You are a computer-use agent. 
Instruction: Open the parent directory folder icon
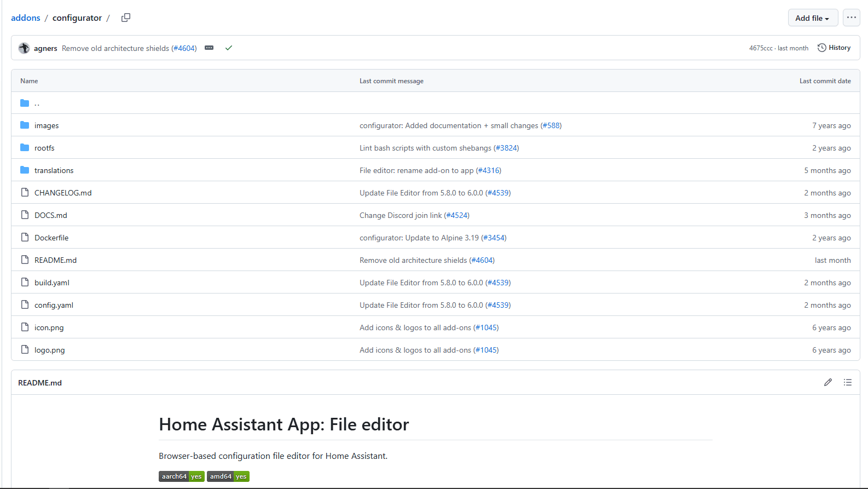pos(25,103)
